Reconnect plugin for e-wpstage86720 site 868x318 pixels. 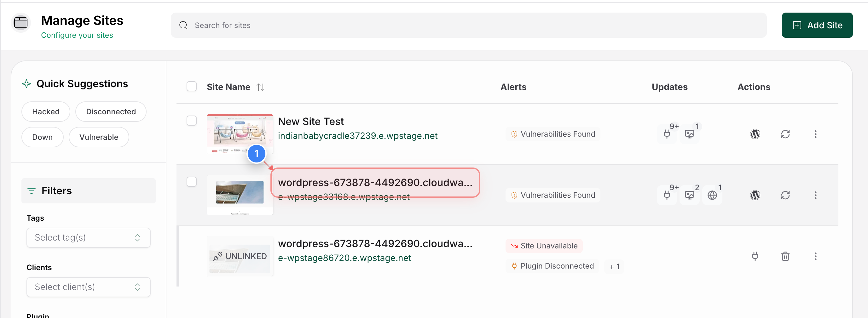[755, 256]
